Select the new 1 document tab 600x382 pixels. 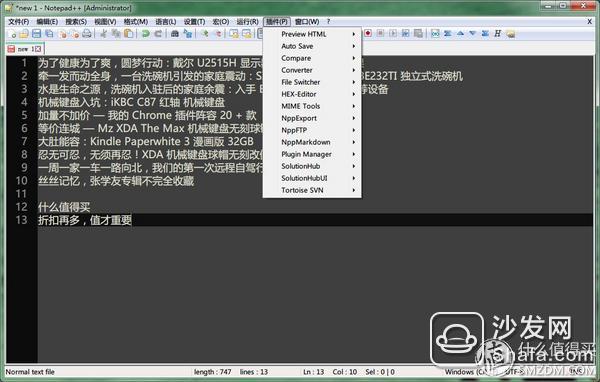pos(24,49)
